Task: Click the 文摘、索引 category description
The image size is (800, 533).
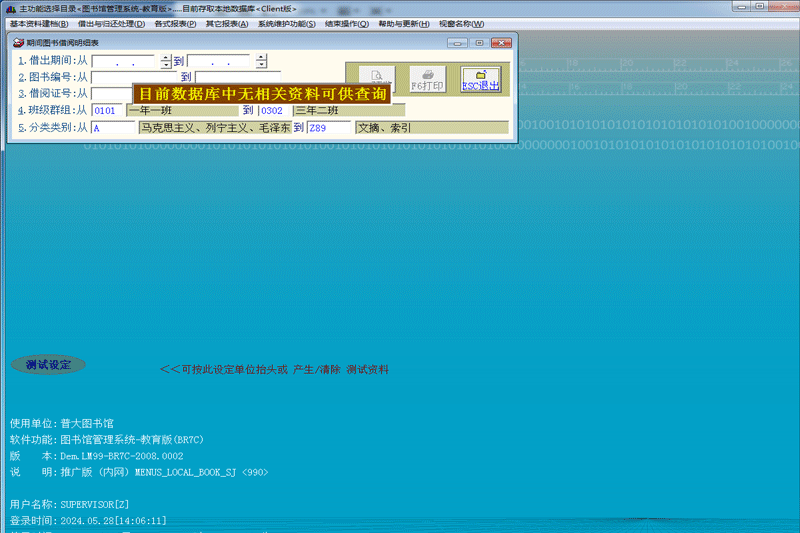Action: coord(432,128)
